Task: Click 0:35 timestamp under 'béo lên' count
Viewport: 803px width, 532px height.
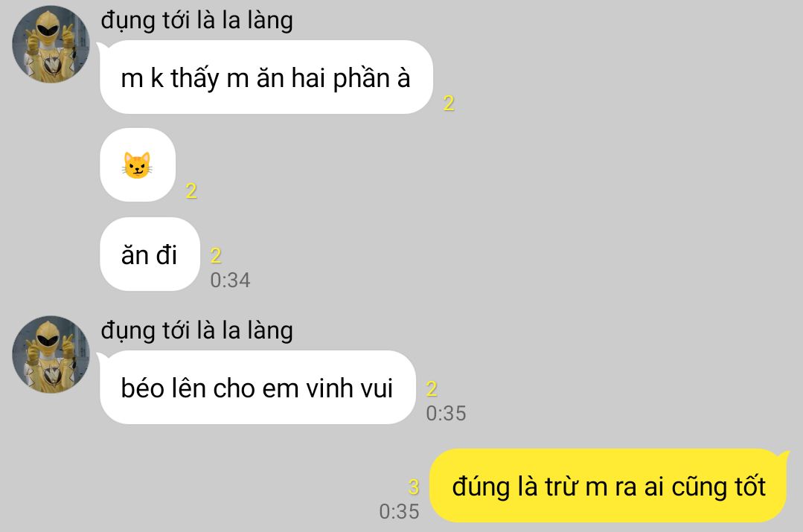Action: point(446,413)
